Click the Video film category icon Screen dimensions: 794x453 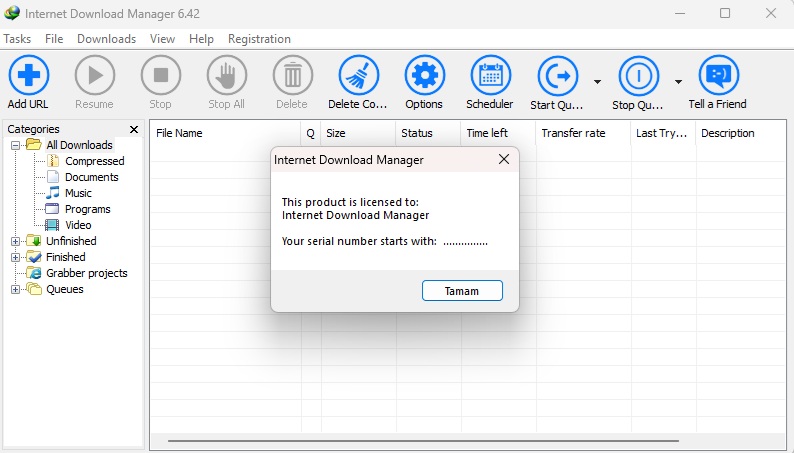point(52,225)
